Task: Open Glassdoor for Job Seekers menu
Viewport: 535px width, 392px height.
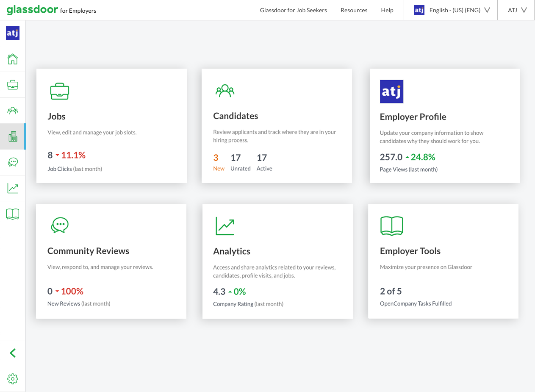Action: [x=293, y=10]
